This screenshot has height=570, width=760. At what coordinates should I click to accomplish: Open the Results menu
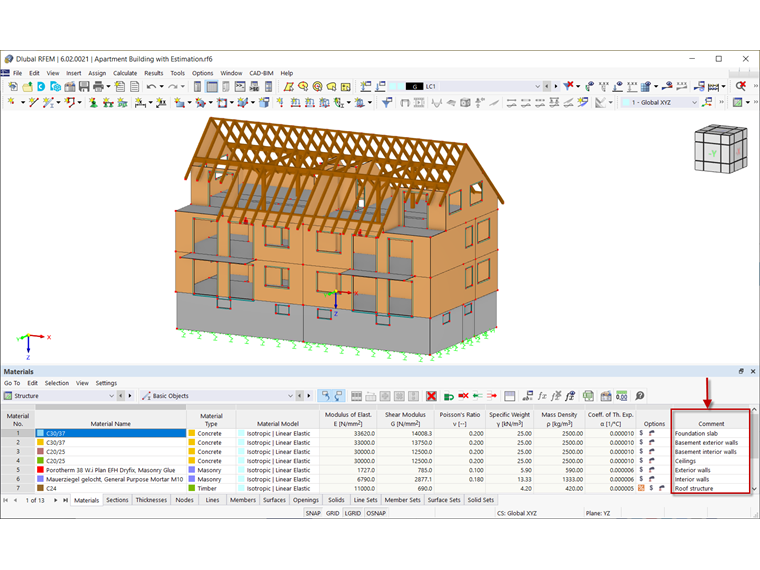(154, 73)
